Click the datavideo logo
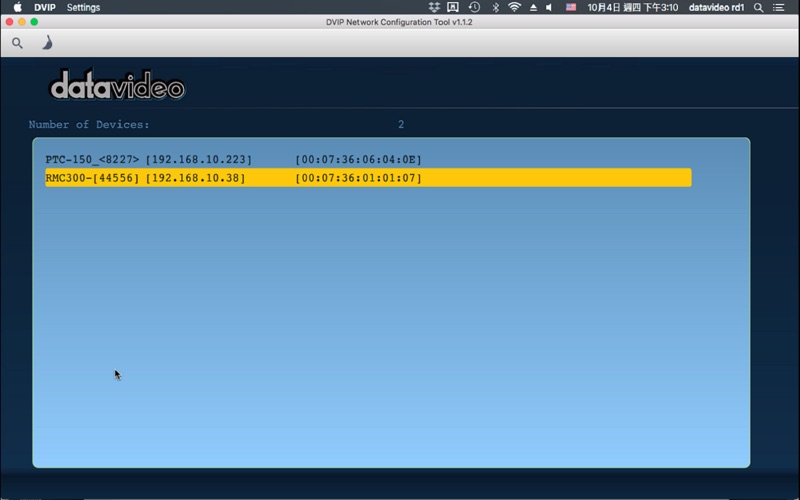800x500 pixels. (117, 85)
